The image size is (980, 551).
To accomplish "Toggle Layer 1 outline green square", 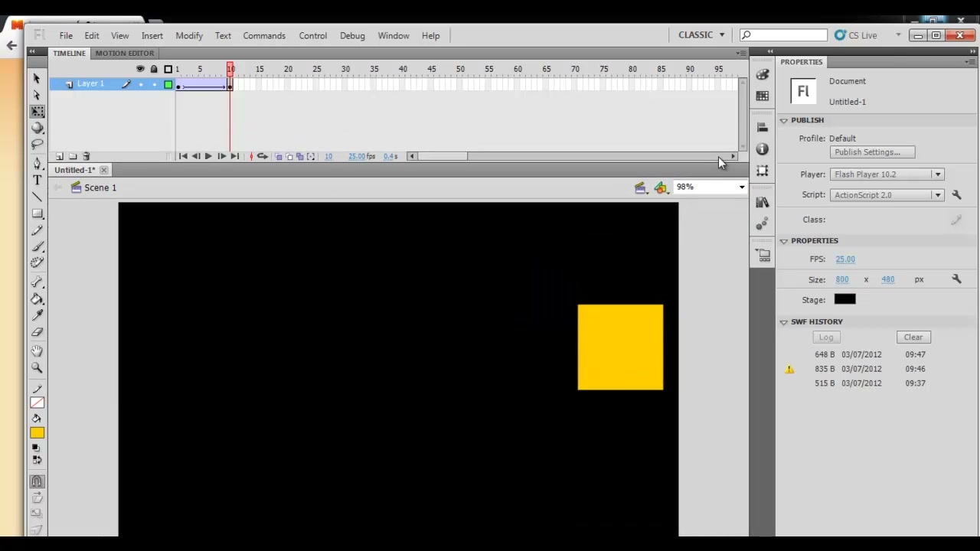I will click(x=168, y=84).
